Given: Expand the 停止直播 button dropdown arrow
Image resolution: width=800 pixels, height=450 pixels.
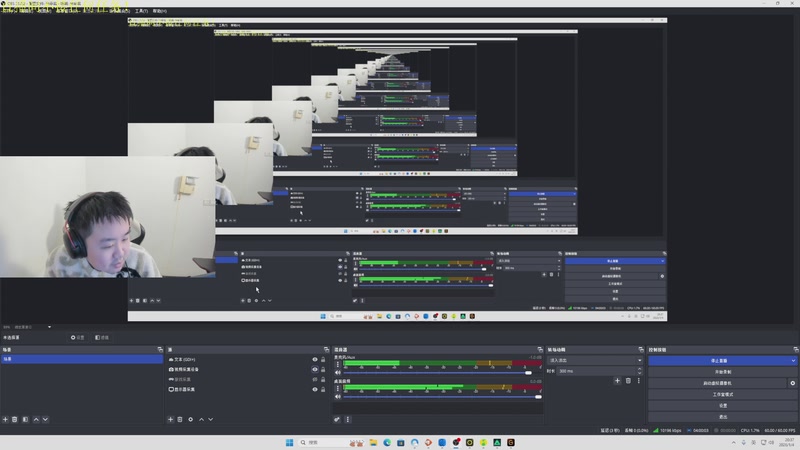Looking at the screenshot, I should [793, 361].
